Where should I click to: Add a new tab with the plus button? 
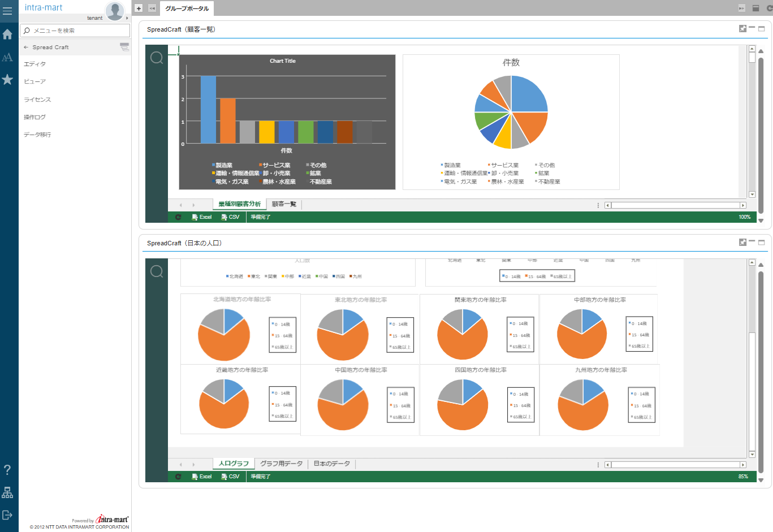[x=139, y=8]
